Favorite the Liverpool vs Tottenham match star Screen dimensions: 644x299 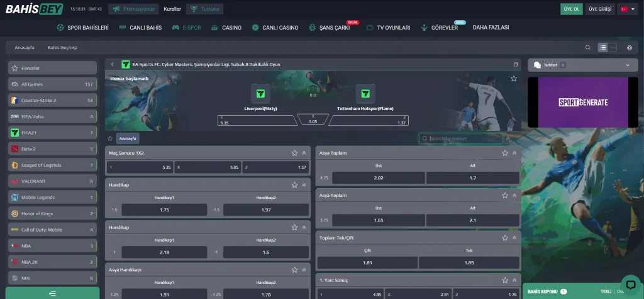(x=513, y=79)
